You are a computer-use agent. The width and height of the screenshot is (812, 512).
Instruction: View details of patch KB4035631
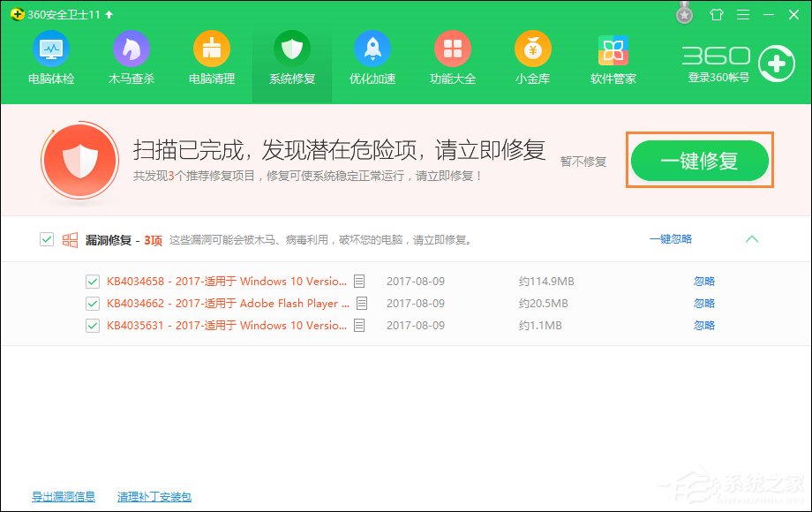[358, 325]
